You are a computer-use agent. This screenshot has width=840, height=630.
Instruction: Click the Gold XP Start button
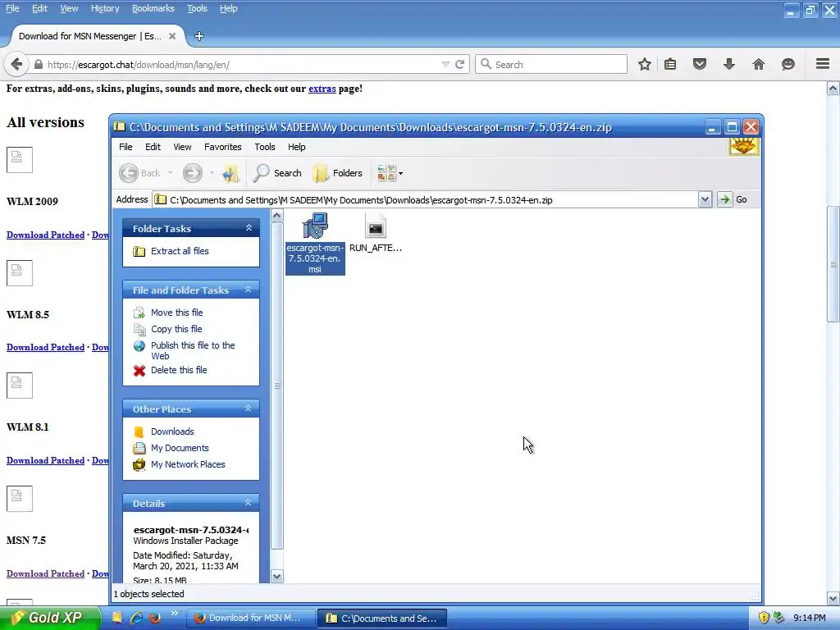point(50,618)
